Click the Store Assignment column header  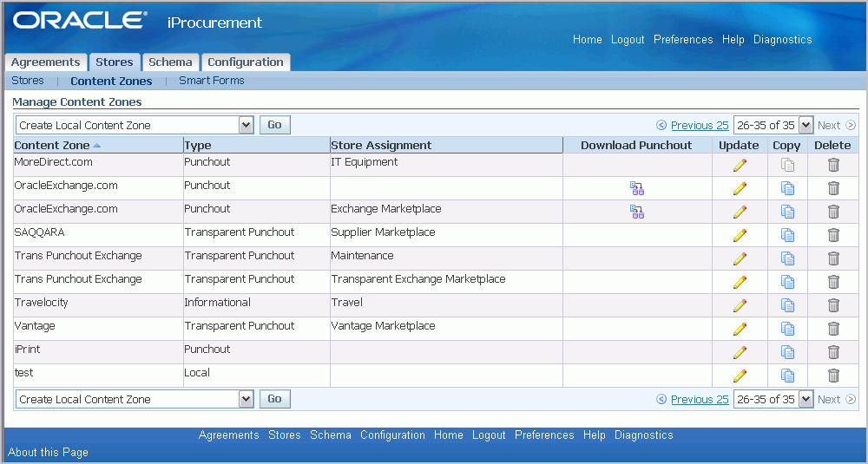(x=381, y=146)
